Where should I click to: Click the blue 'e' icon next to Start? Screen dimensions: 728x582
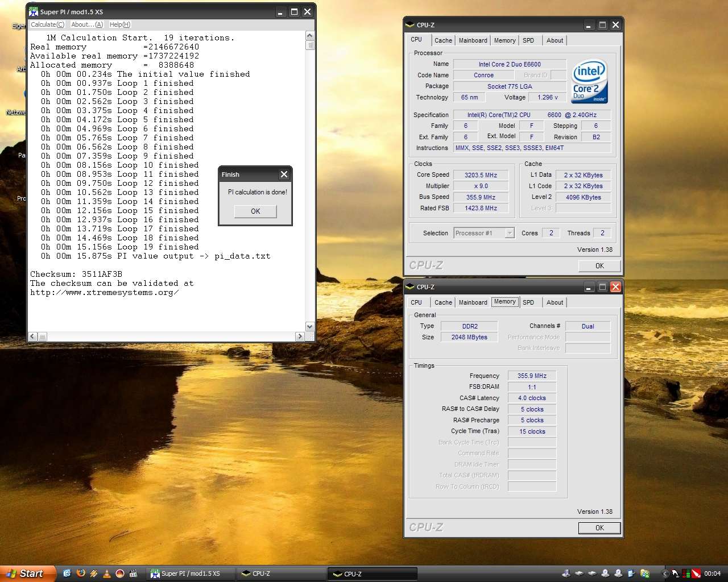(x=67, y=573)
